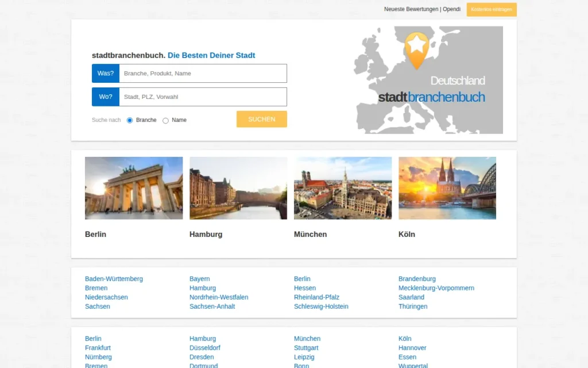Open the München city hall photo
Viewport: 588px width, 368px height.
click(x=343, y=188)
